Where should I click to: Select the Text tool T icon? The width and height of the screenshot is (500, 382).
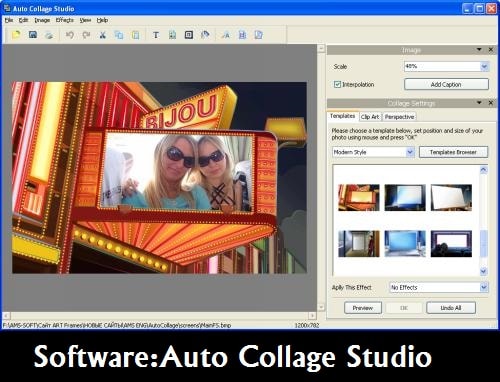[156, 35]
